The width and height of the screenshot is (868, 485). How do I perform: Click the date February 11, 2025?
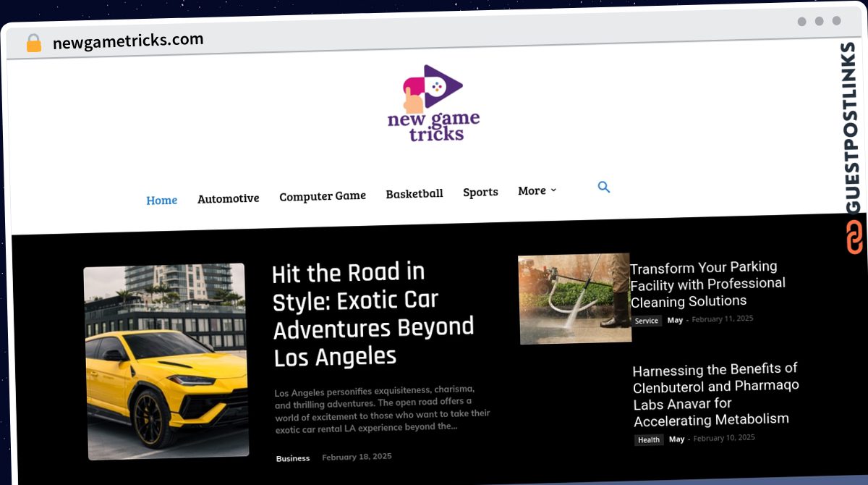click(723, 319)
